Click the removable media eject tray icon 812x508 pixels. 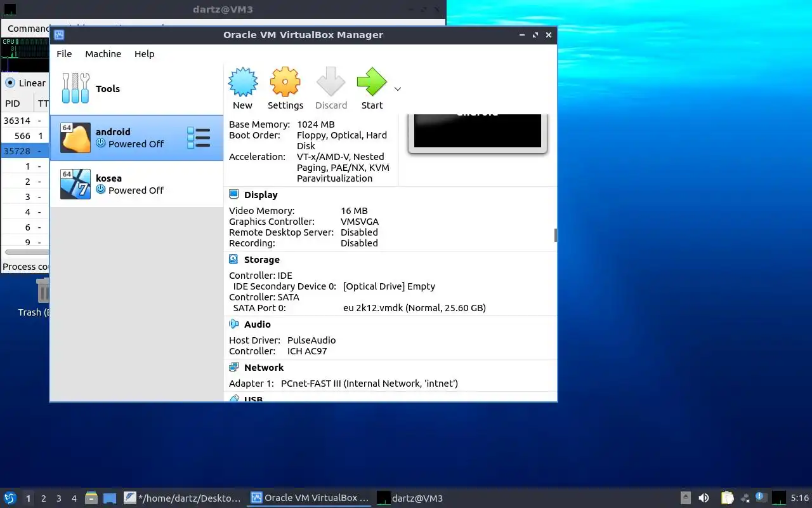click(x=686, y=498)
